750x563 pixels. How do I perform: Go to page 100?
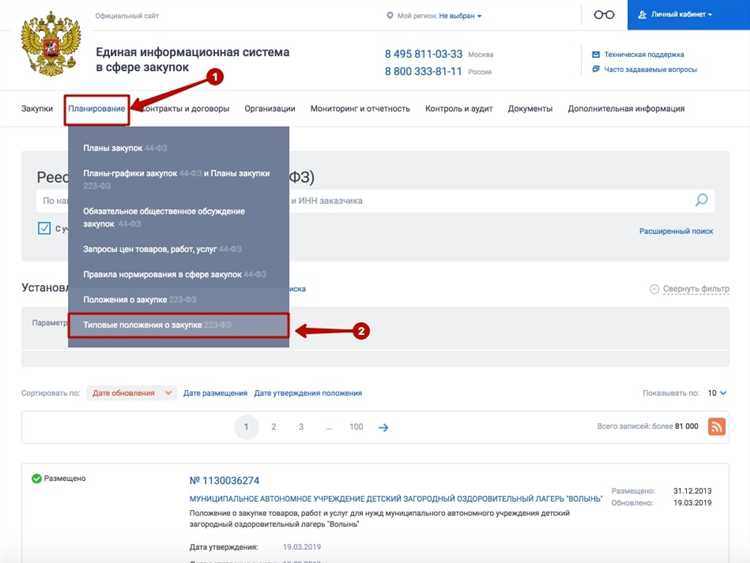[356, 427]
